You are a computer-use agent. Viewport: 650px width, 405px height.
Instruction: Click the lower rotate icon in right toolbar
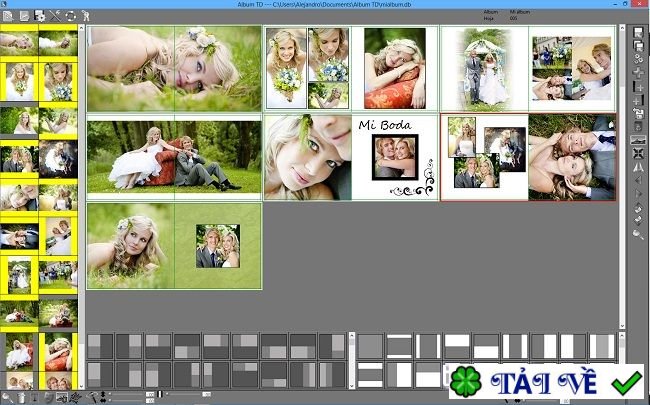638,220
